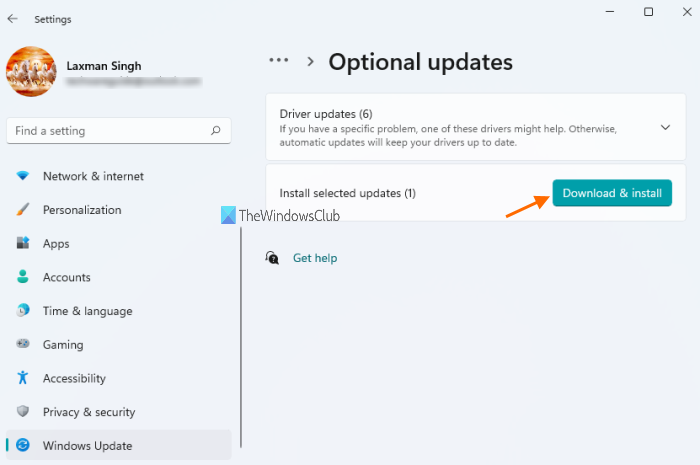Click the Windows Update sync icon
The image size is (700, 465).
point(22,446)
